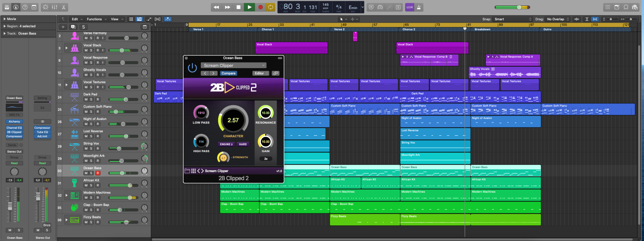This screenshot has height=241, width=644.
Task: Solo the African Kit track
Action: pos(91,185)
